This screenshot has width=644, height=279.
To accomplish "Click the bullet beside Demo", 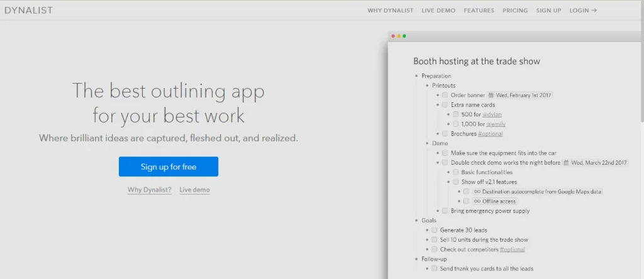I will 427,143.
